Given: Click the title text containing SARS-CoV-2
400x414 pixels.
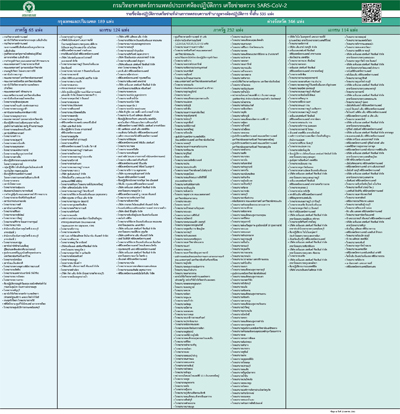Looking at the screenshot, I should [200, 5].
